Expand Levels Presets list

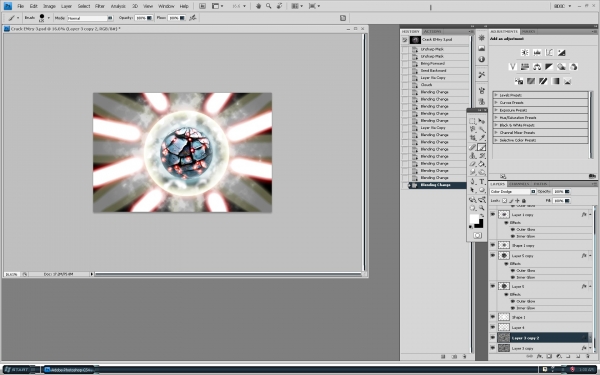click(x=496, y=95)
